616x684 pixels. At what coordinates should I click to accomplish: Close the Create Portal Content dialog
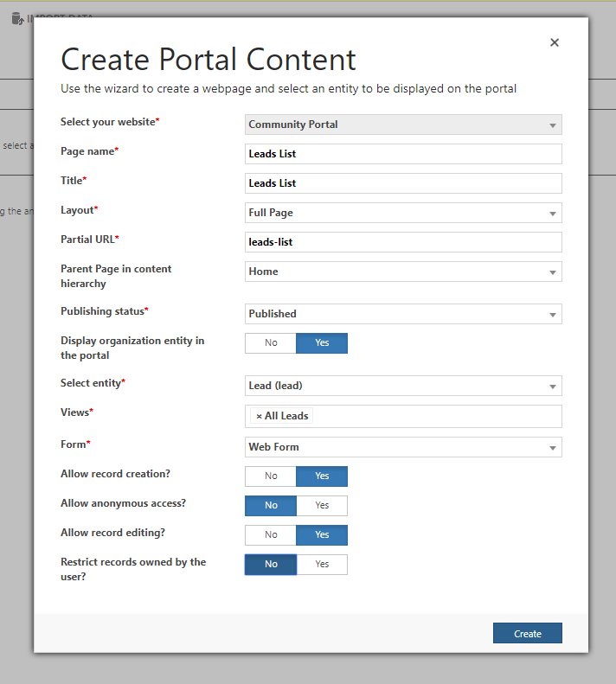coord(555,42)
